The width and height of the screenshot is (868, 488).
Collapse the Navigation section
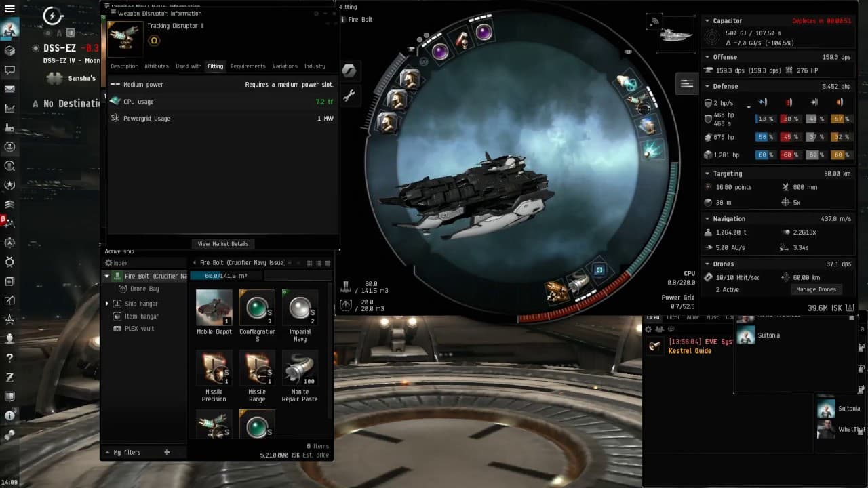pos(707,219)
